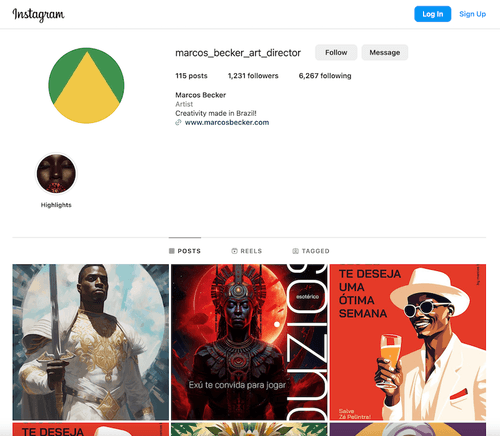Viewport: 500px width, 436px height.
Task: View the 6,267 following list
Action: click(x=325, y=76)
